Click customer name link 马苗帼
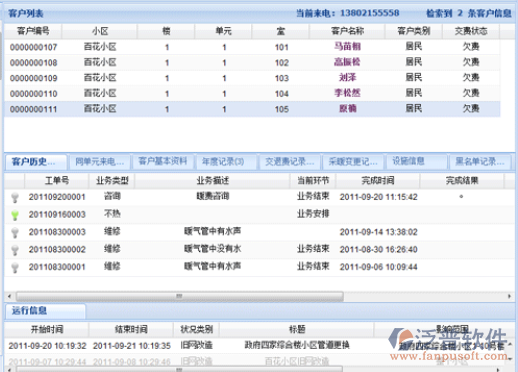This screenshot has width=518, height=372. coord(347,46)
